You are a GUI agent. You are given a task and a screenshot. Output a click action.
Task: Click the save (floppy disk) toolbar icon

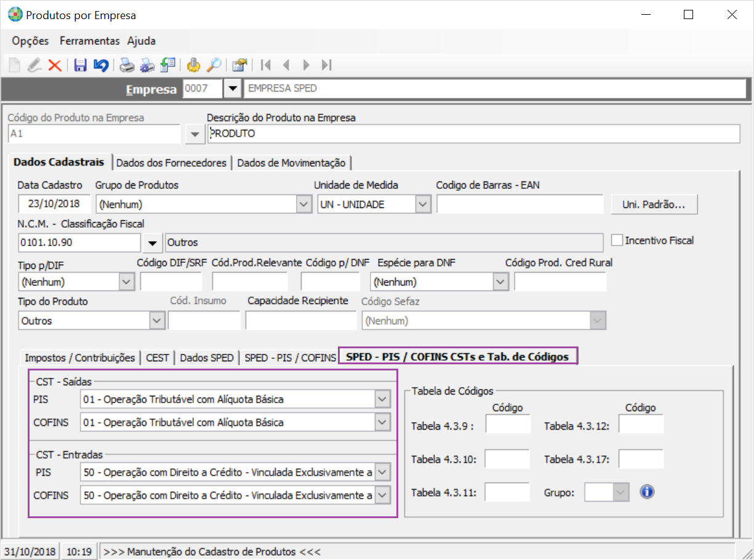point(80,65)
